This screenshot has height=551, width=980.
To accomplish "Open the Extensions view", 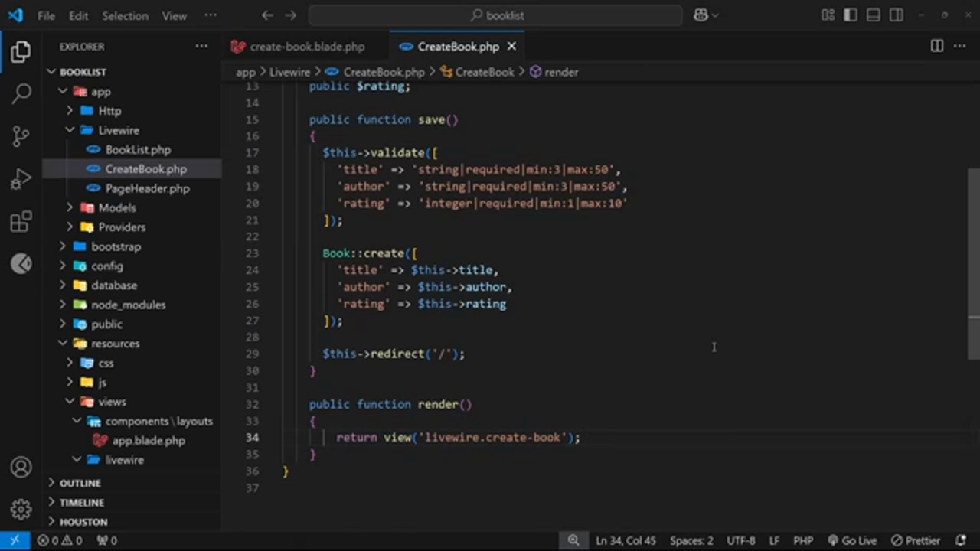I will tap(21, 222).
